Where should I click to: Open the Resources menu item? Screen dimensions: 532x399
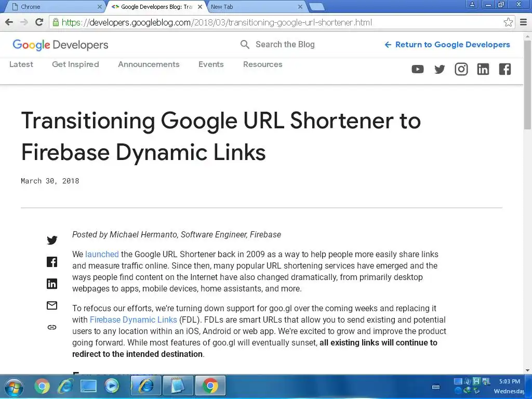click(262, 64)
